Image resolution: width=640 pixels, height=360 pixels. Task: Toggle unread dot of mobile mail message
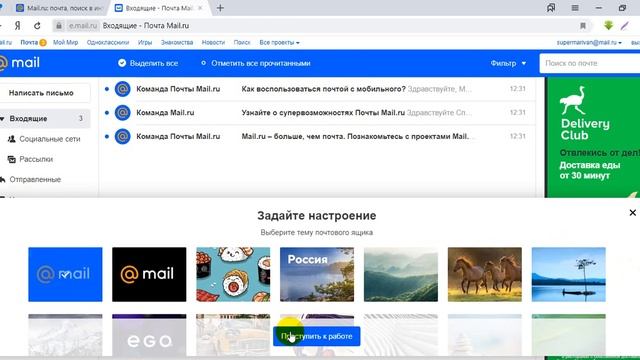107,89
